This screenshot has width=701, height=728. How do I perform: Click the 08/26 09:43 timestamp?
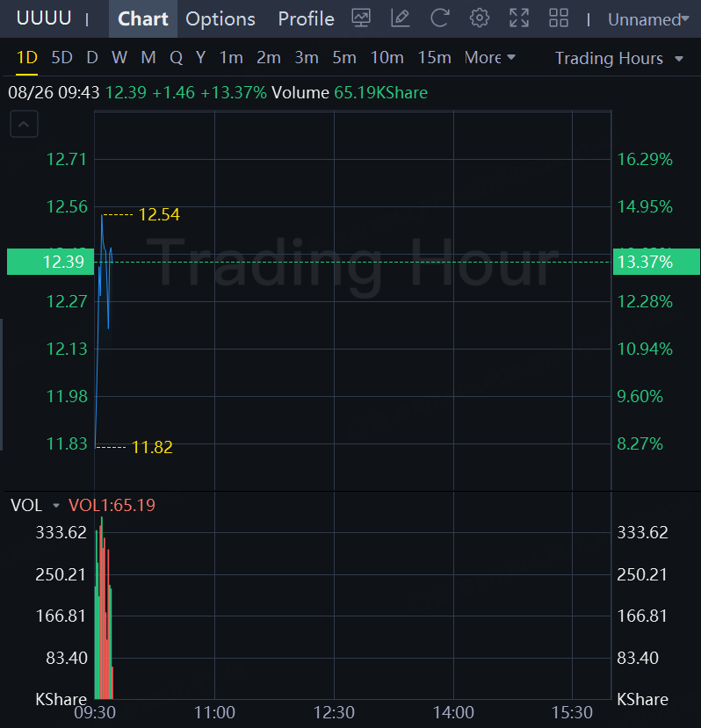(54, 93)
